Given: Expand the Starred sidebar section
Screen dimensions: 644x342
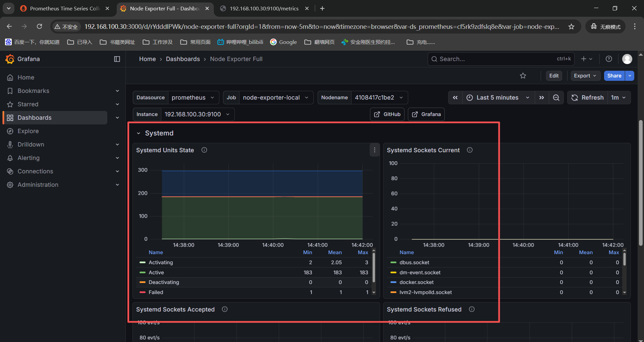Looking at the screenshot, I should (x=117, y=104).
